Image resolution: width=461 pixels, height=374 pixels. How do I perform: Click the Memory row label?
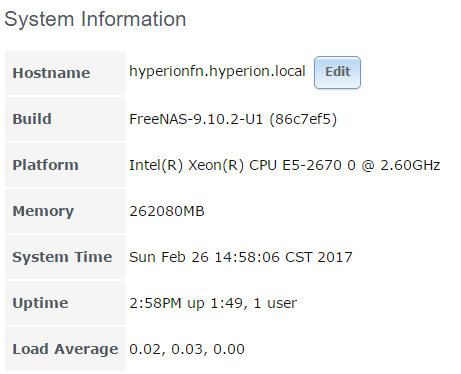pyautogui.click(x=43, y=211)
